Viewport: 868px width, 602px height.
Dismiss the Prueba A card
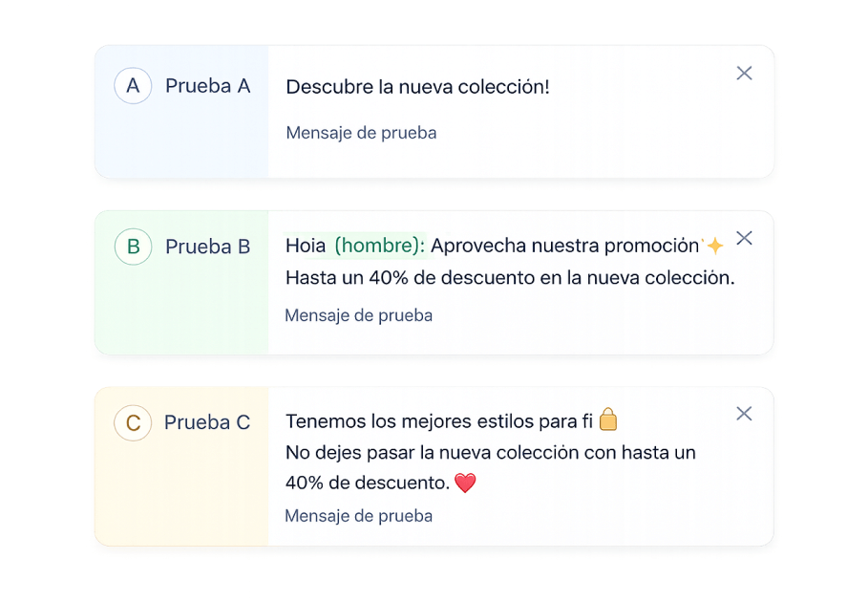[744, 73]
